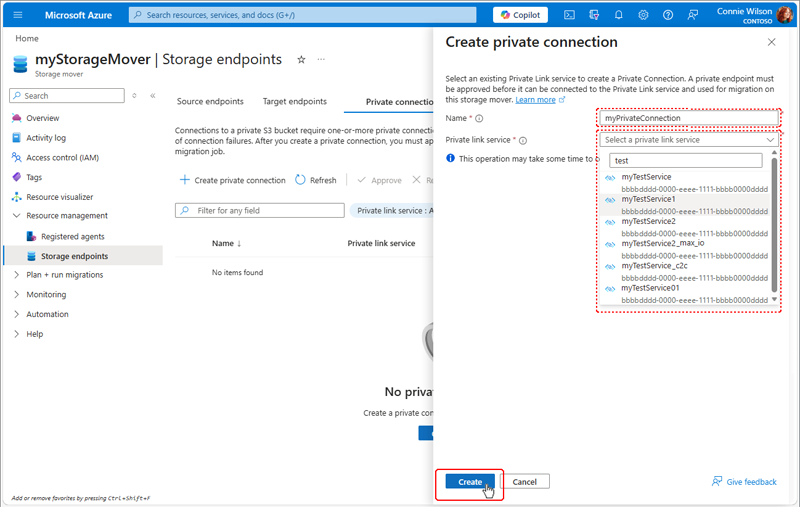Click the Activity log icon
The image size is (800, 507).
coord(16,138)
